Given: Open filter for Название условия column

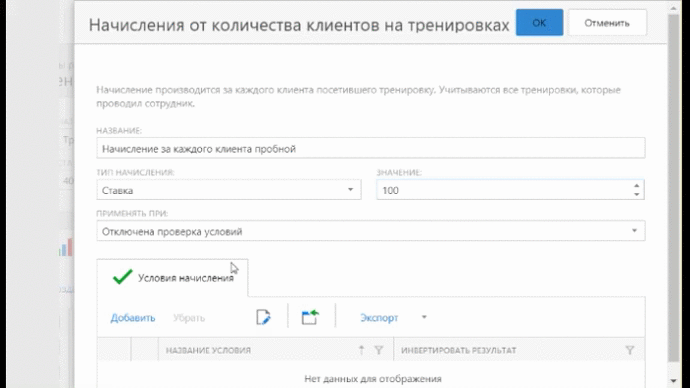Looking at the screenshot, I should coord(378,350).
